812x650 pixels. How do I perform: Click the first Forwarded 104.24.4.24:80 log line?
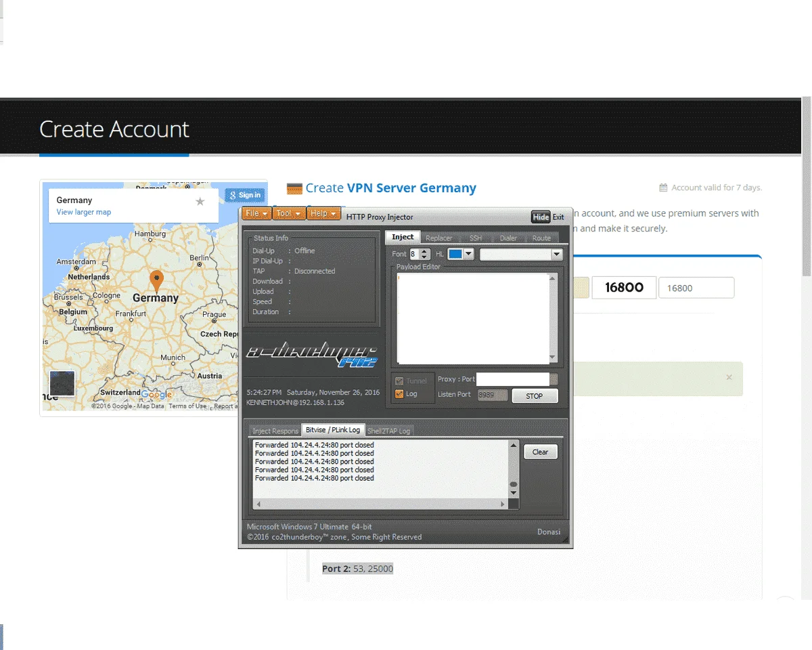[314, 445]
